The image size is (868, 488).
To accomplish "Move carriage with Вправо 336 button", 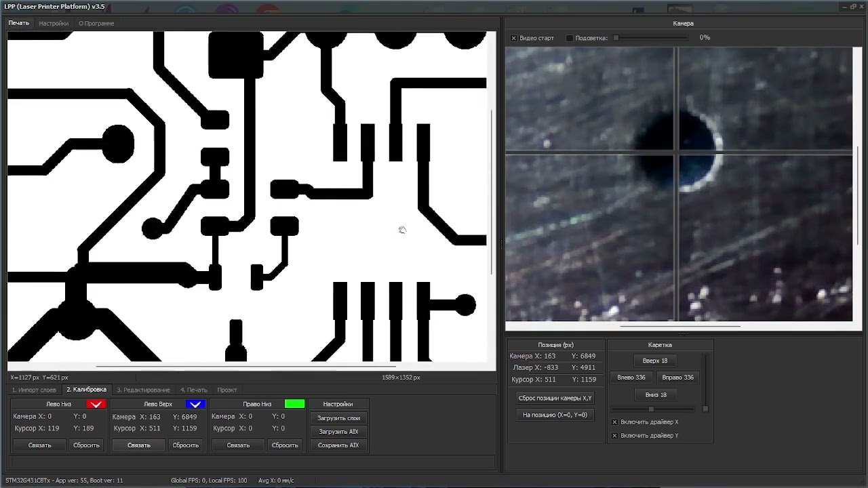I will (x=678, y=378).
